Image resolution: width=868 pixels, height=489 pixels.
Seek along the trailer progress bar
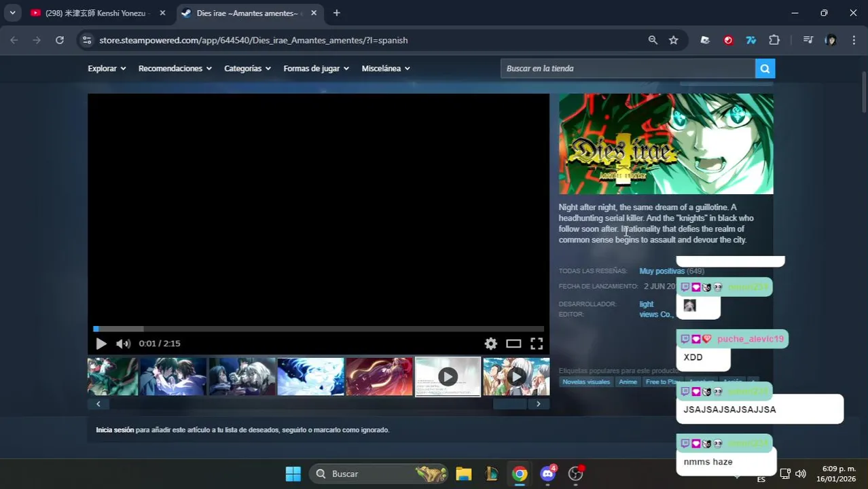point(319,329)
